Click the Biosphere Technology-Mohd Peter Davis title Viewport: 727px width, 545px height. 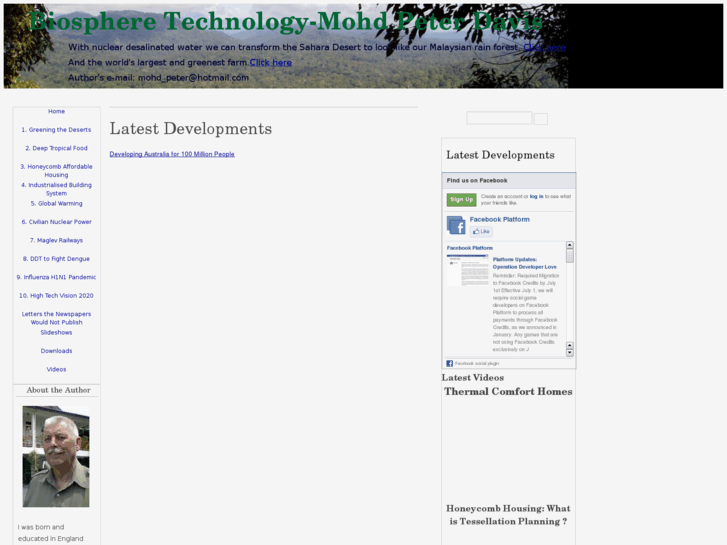[x=286, y=21]
